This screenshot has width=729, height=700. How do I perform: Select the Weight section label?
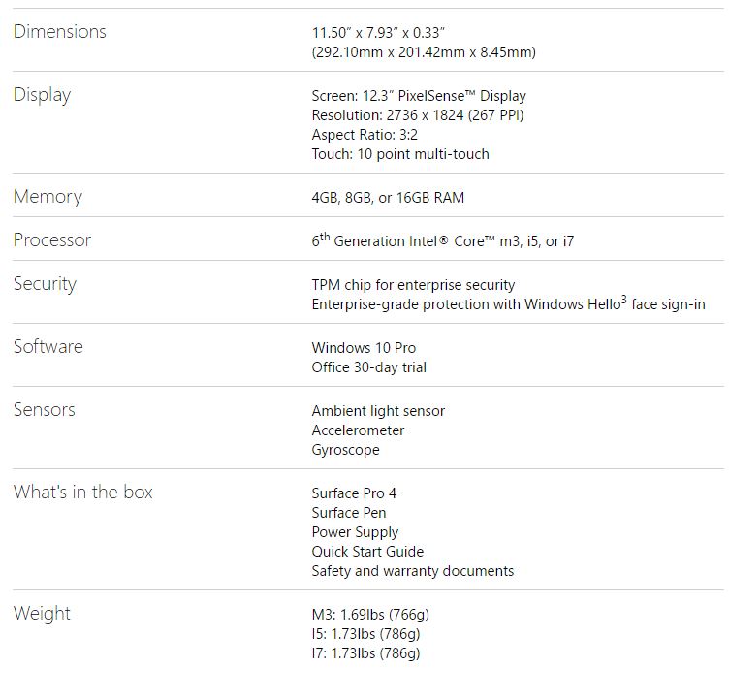pyautogui.click(x=42, y=614)
